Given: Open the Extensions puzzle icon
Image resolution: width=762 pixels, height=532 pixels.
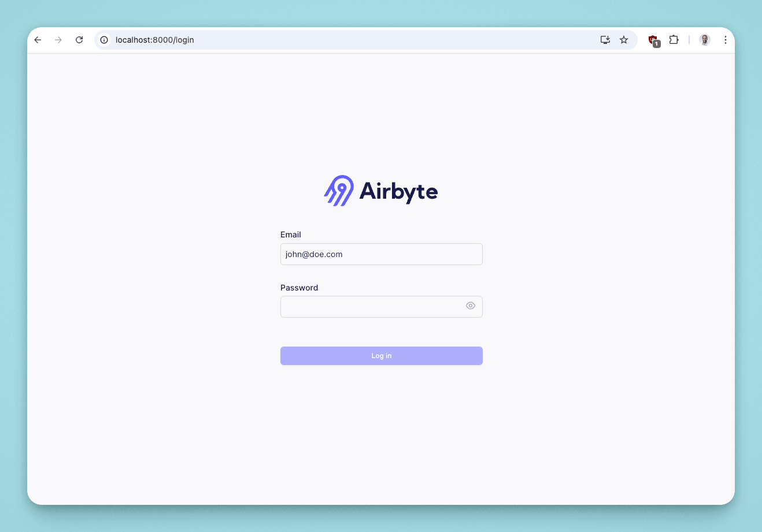Looking at the screenshot, I should (x=674, y=40).
